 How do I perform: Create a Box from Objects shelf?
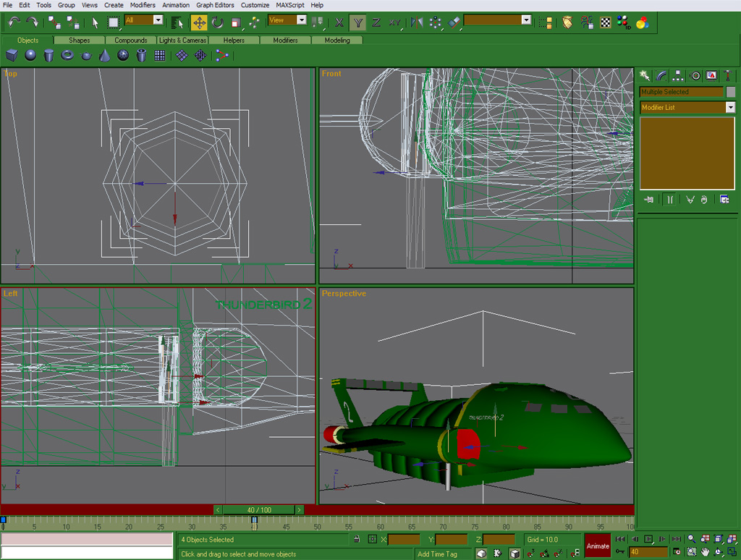point(12,55)
